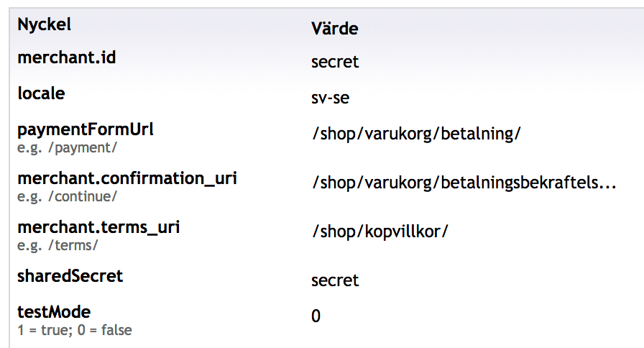644x348 pixels.
Task: Edit the testMode value 0
Action: pyautogui.click(x=316, y=316)
